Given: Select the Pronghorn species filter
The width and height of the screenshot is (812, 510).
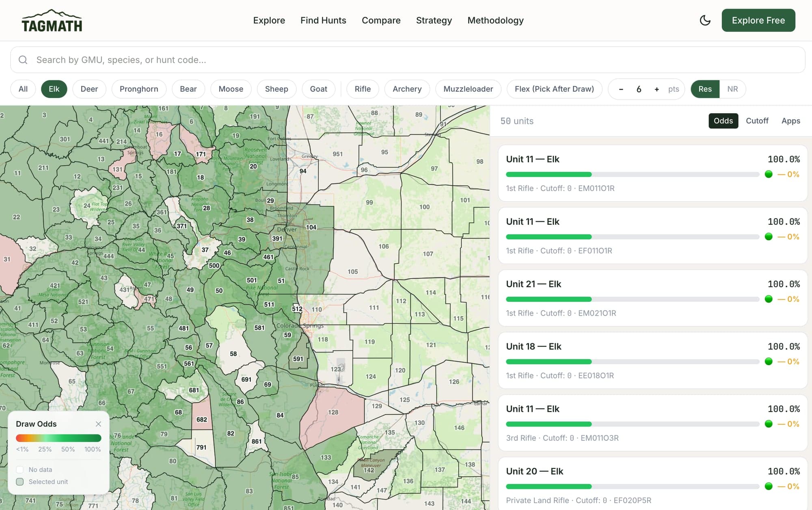Looking at the screenshot, I should [139, 89].
